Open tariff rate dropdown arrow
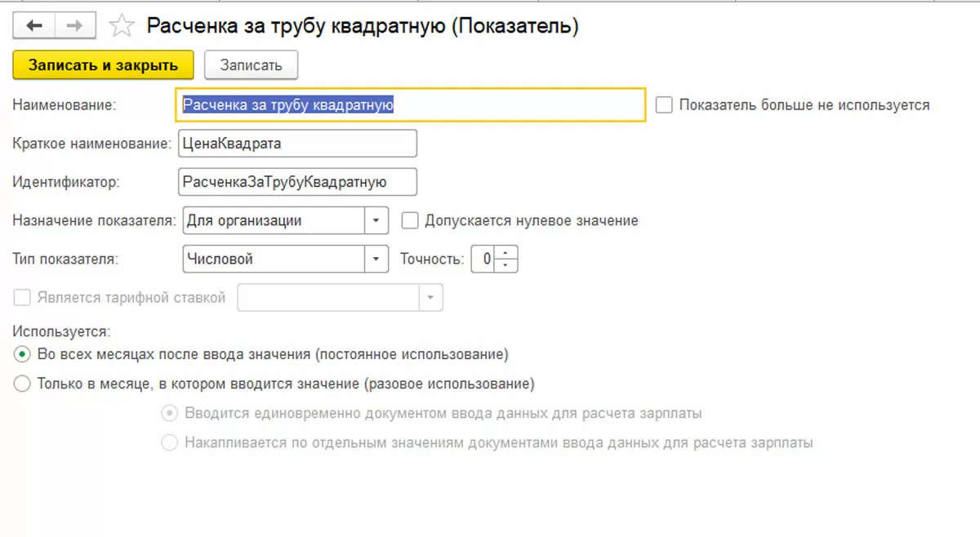 pos(431,298)
